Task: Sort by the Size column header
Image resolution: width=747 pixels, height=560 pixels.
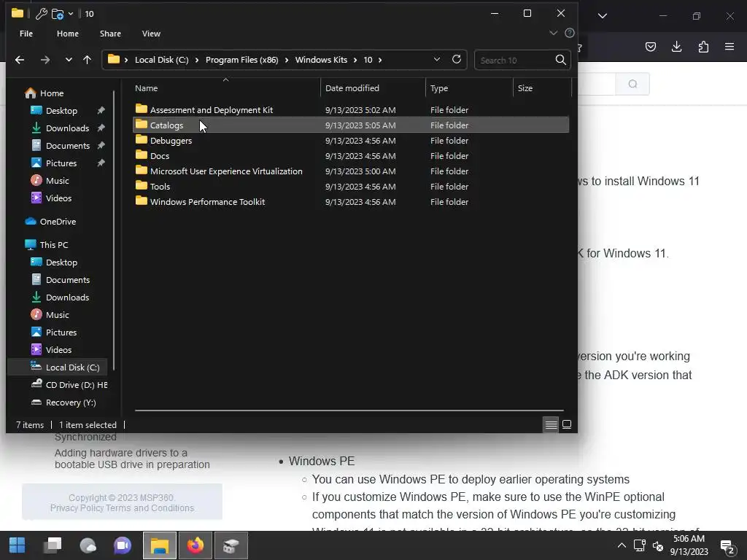Action: coord(542,88)
